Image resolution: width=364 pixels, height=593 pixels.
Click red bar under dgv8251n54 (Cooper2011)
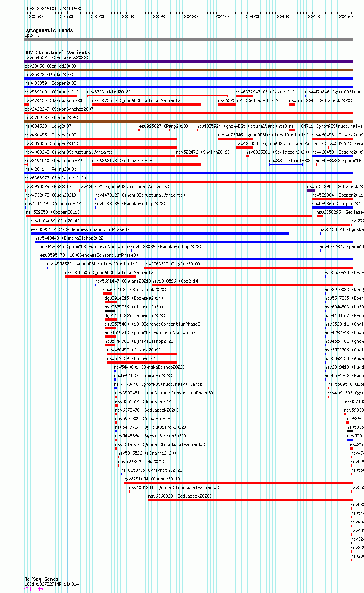238,483
